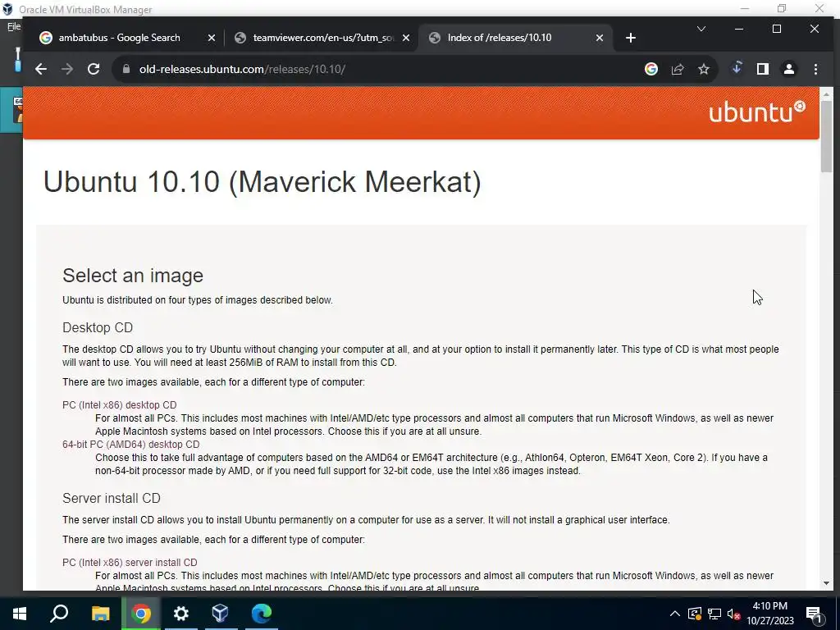The height and width of the screenshot is (630, 840).
Task: Go back to the previous page in Chrome
Action: coord(41,69)
